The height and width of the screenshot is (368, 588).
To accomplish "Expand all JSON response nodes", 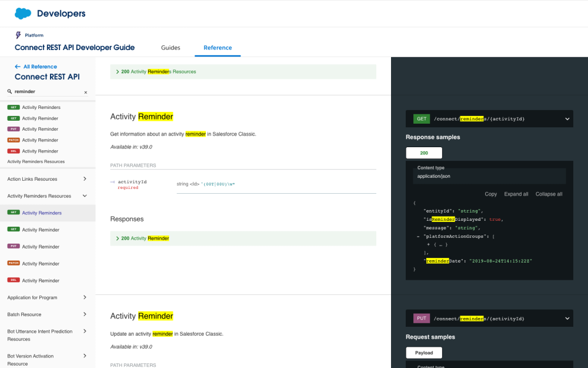I will click(516, 194).
